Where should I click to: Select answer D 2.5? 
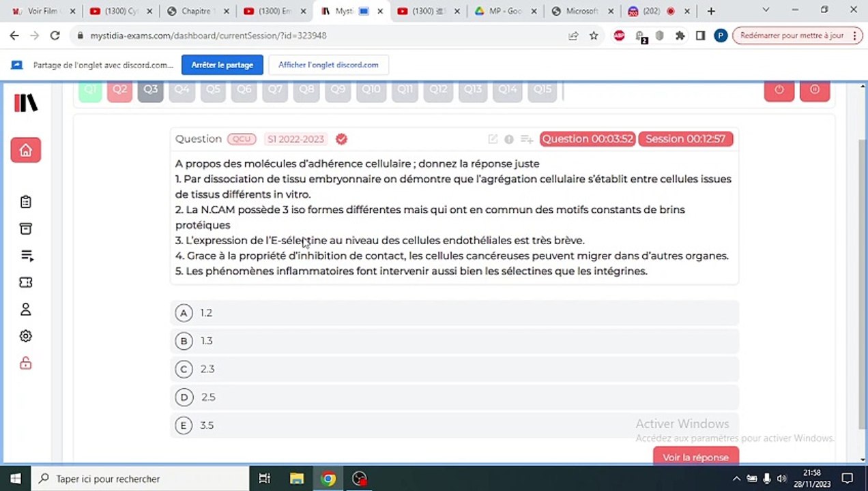454,397
